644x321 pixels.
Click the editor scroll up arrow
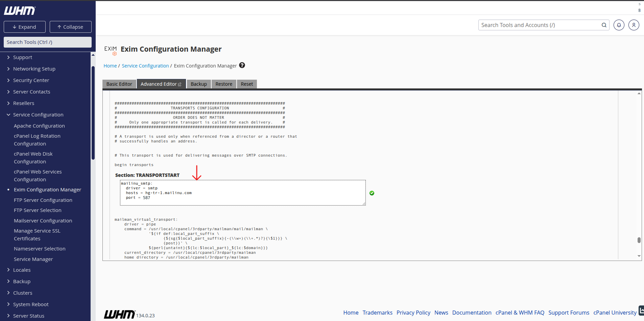[x=639, y=93]
